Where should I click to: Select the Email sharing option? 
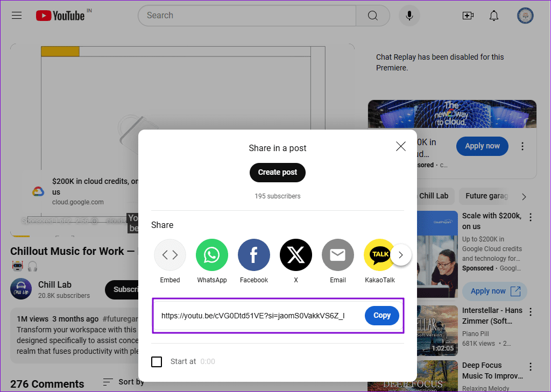pyautogui.click(x=337, y=255)
